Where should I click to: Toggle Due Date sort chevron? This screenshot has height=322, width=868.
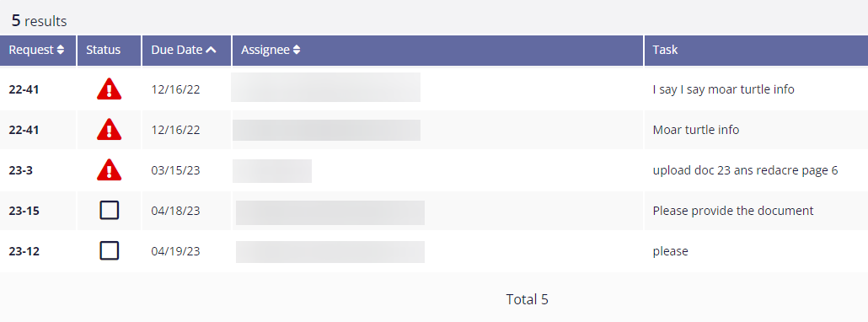(x=211, y=50)
